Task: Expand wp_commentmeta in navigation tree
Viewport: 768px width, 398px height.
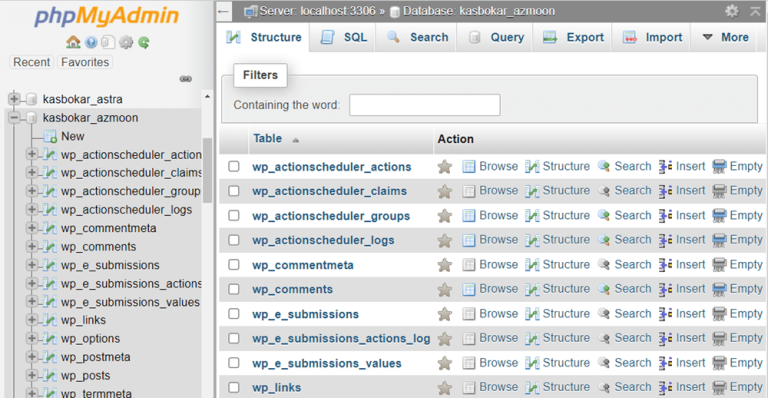Action: coord(31,228)
